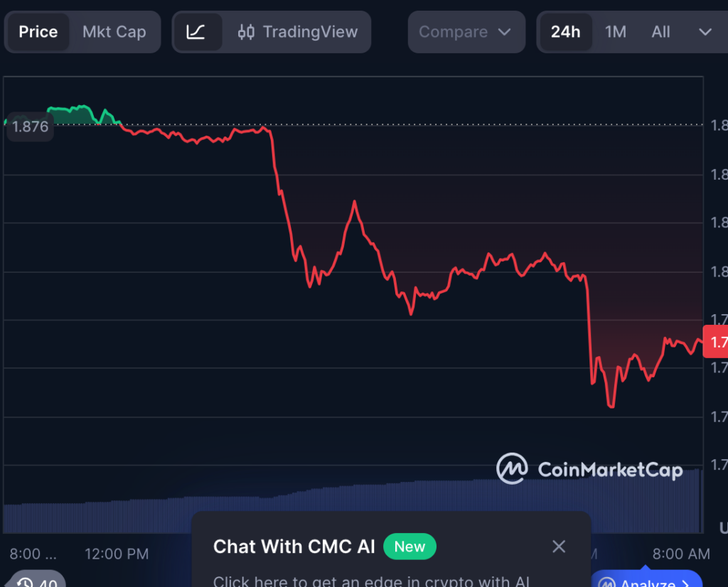Click the CoinMarketCap logo watermark
Viewport: 728px width, 587px height.
(590, 469)
